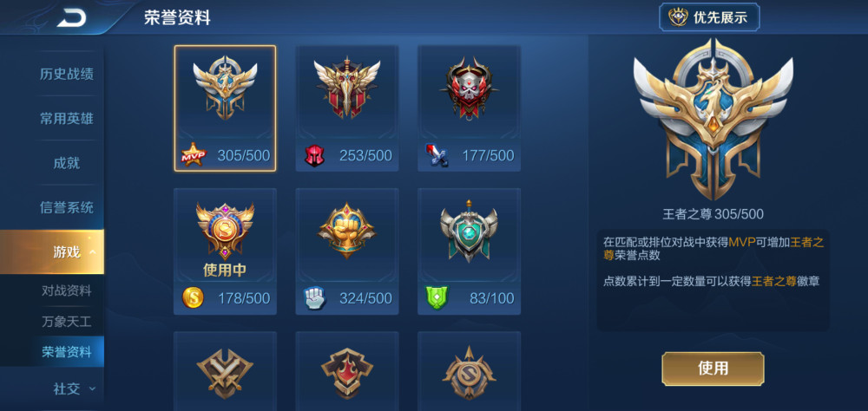Go back with the return arrow
868x411 pixels.
(x=71, y=18)
